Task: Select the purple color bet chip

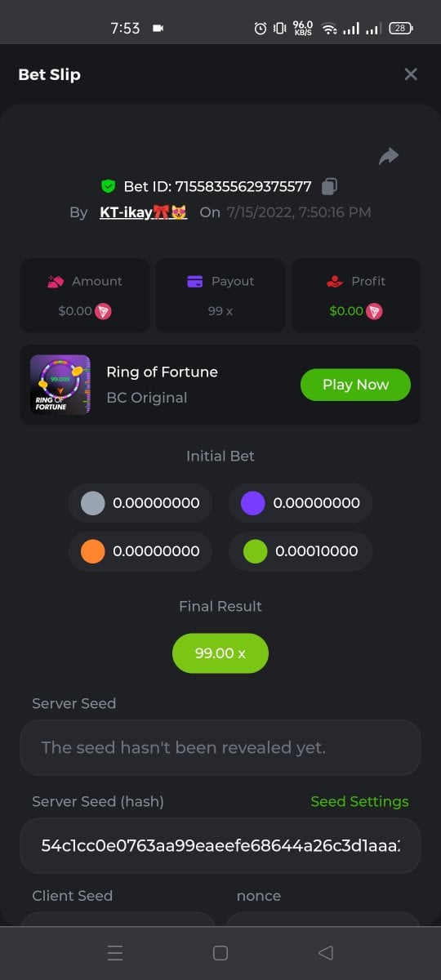Action: pyautogui.click(x=301, y=503)
